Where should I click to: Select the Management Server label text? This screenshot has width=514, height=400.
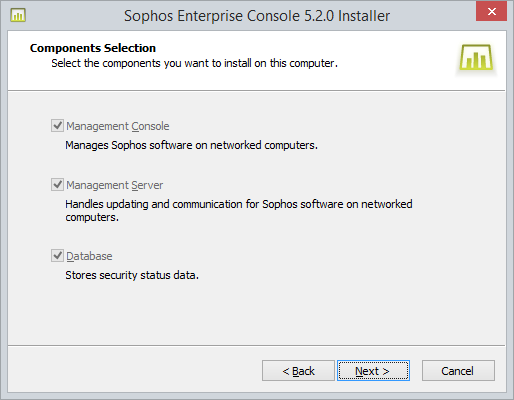(115, 185)
